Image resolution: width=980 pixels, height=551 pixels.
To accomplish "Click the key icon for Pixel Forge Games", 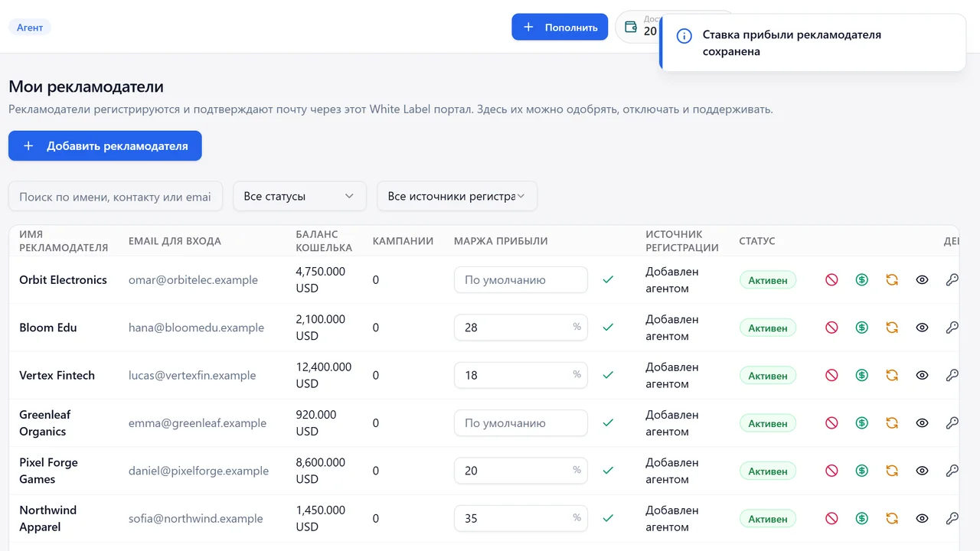I will pos(952,471).
